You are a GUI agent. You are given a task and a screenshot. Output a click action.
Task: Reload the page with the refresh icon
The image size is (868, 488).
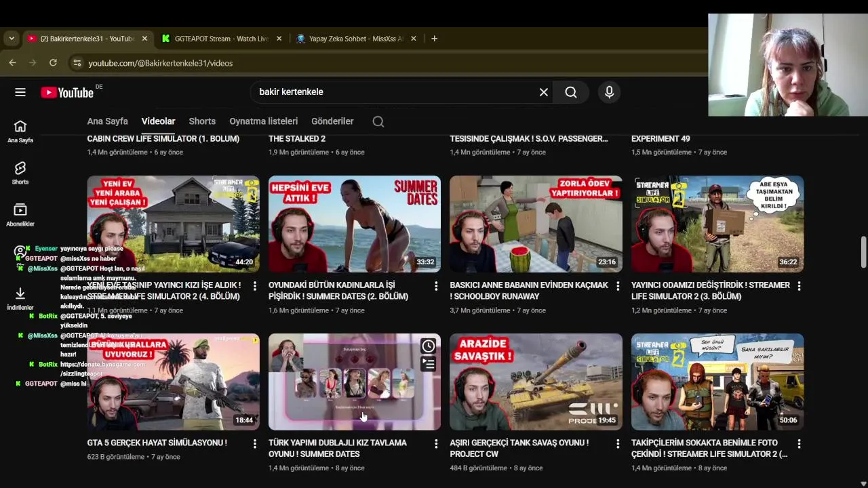pyautogui.click(x=53, y=63)
